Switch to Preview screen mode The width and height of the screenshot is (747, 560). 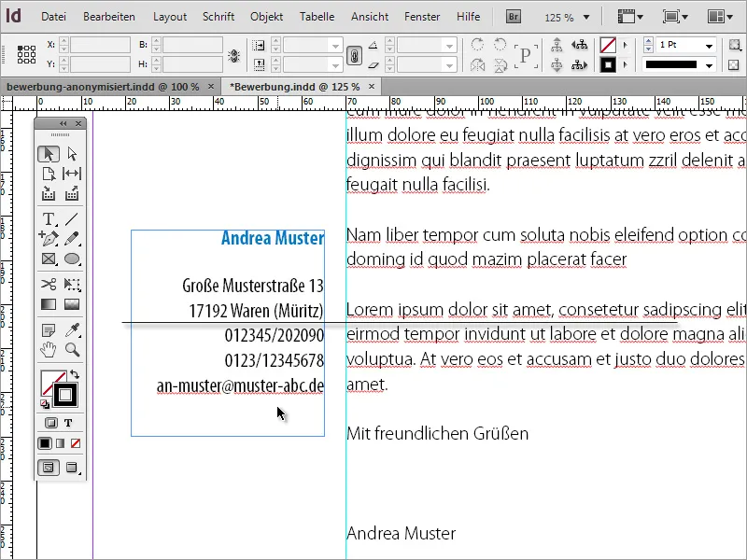coord(72,468)
